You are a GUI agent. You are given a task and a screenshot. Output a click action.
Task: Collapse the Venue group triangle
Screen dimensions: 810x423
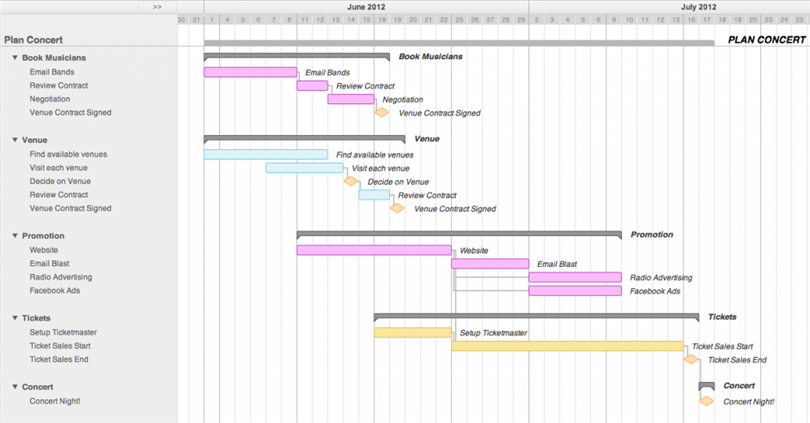pos(15,140)
